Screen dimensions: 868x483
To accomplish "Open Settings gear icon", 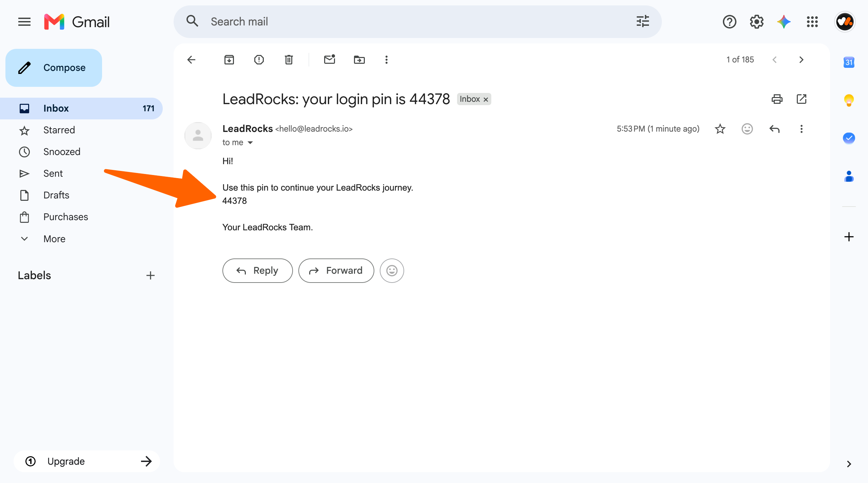I will point(756,22).
